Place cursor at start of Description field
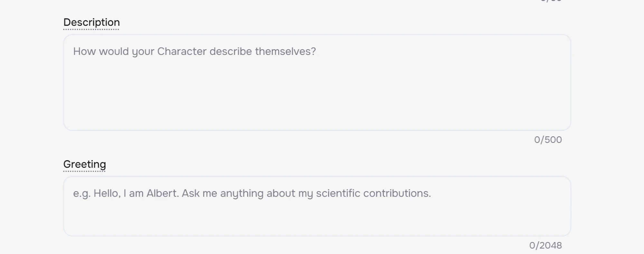The width and height of the screenshot is (644, 254). (74, 51)
